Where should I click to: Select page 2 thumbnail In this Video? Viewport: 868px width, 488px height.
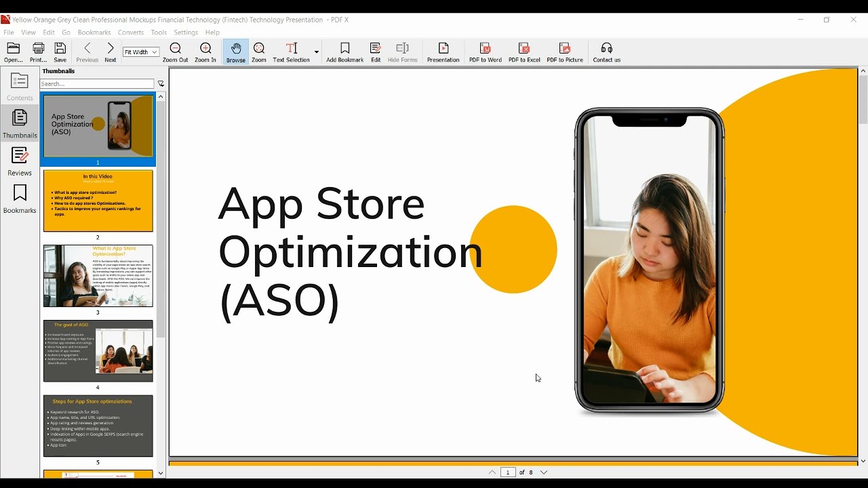coord(98,201)
